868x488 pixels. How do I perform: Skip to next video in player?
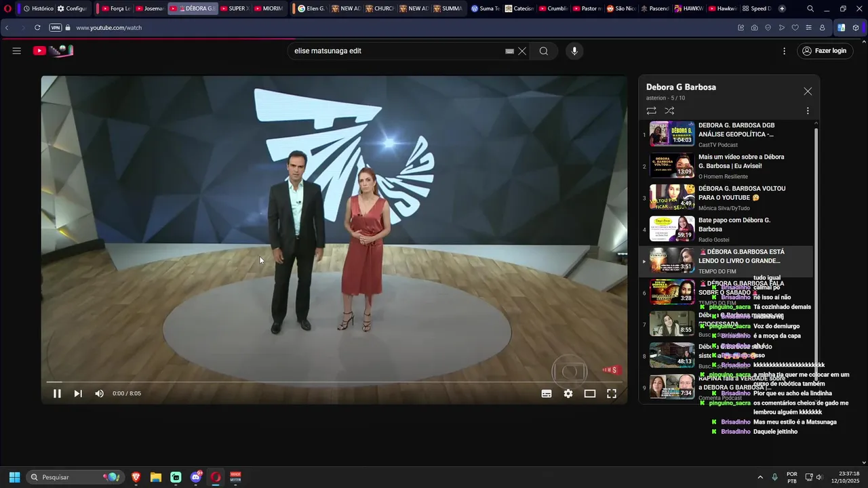point(78,394)
